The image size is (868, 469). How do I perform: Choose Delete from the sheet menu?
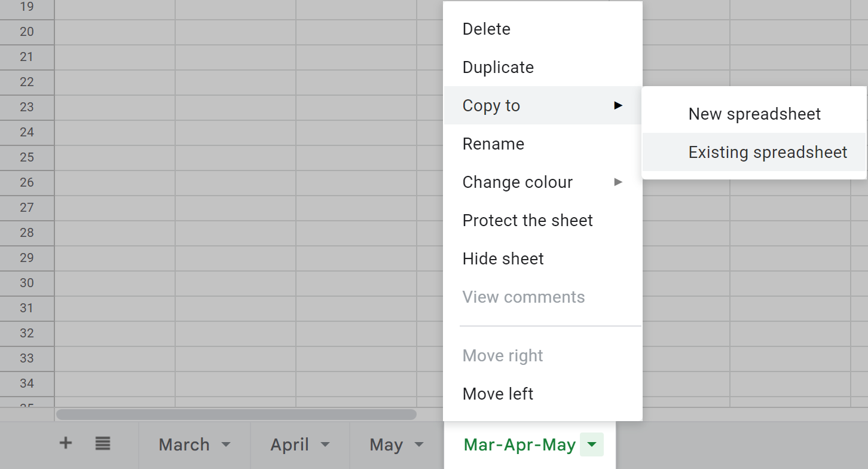pyautogui.click(x=487, y=29)
